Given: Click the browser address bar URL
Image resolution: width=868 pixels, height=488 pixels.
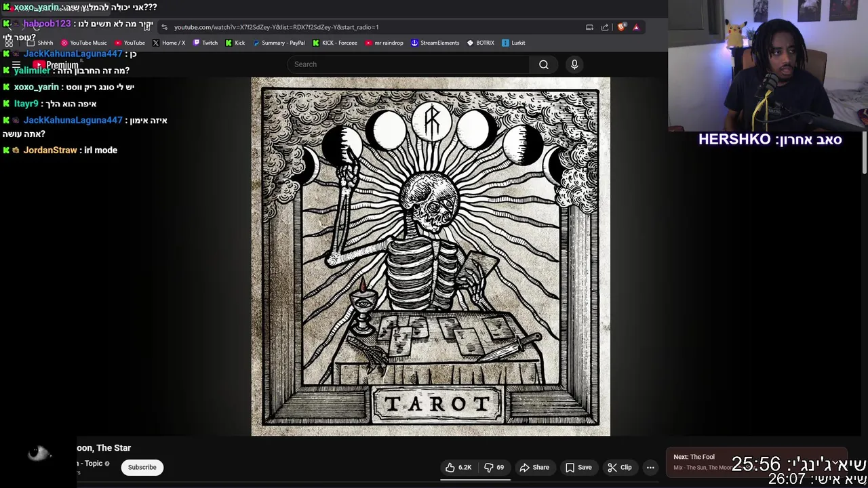Looking at the screenshot, I should 276,27.
